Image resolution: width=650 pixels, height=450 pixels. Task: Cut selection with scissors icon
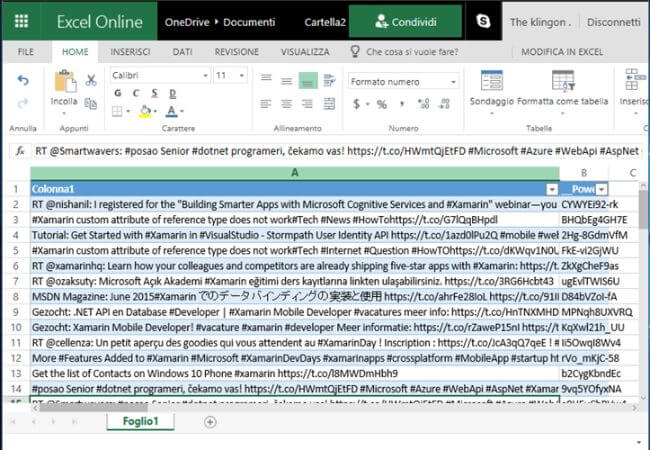click(91, 80)
